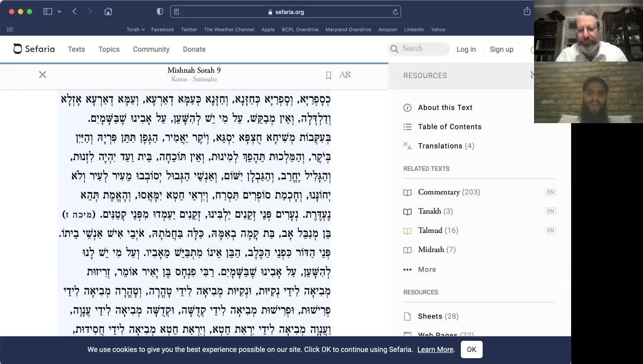Click the Koren - Steinsaltz version label
This screenshot has width=643, height=364.
tap(194, 79)
